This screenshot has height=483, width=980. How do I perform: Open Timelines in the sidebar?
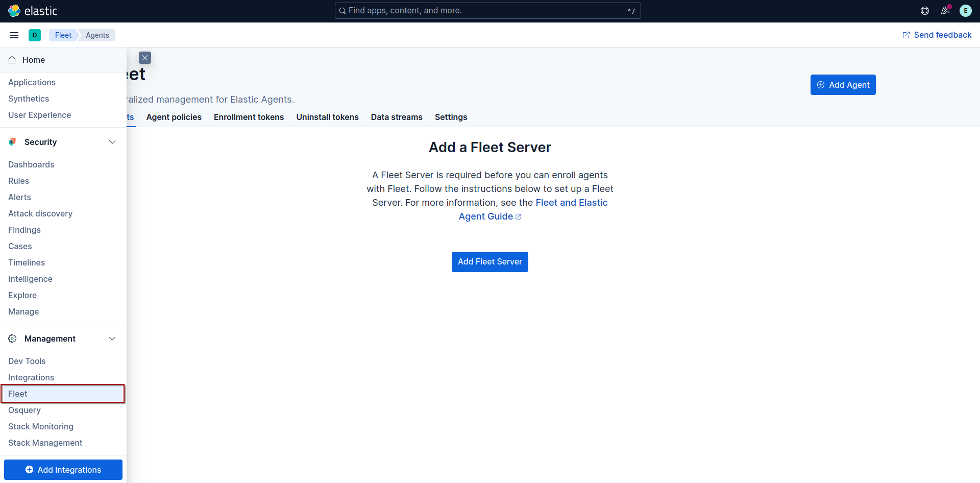point(27,262)
